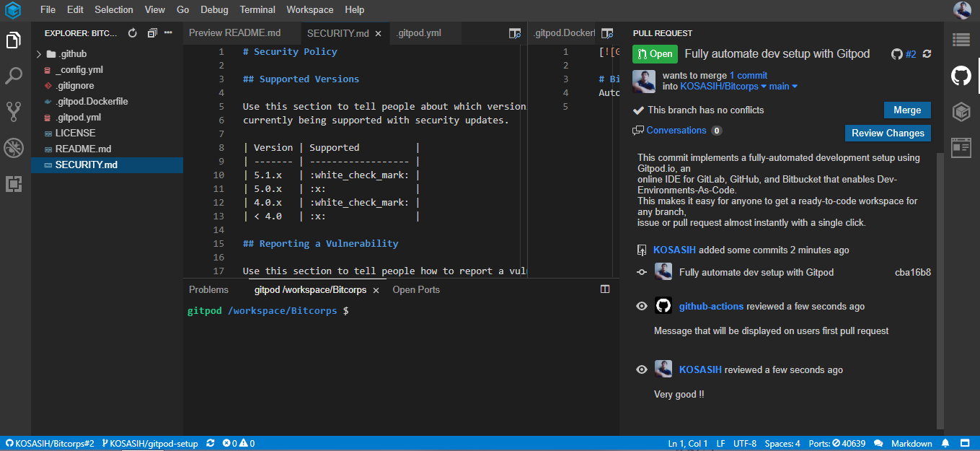Image resolution: width=980 pixels, height=451 pixels.
Task: Switch to the Open Ports panel tab
Action: tap(416, 289)
